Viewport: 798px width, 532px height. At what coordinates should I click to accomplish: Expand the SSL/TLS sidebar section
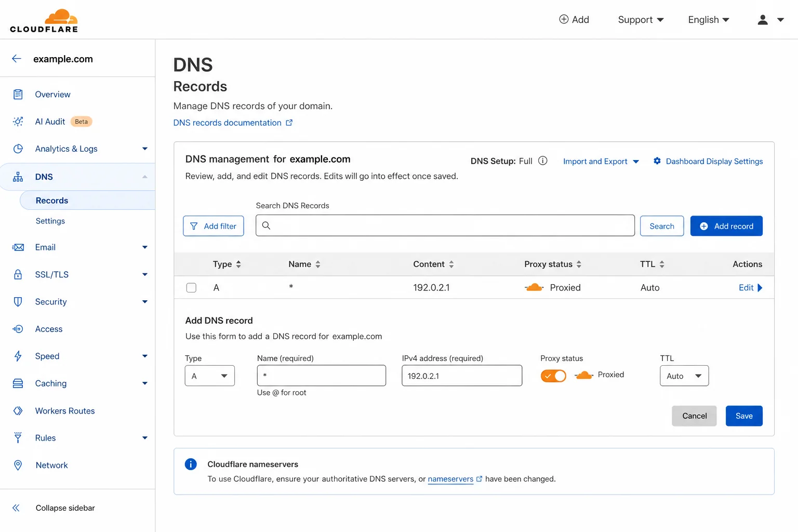pyautogui.click(x=145, y=274)
